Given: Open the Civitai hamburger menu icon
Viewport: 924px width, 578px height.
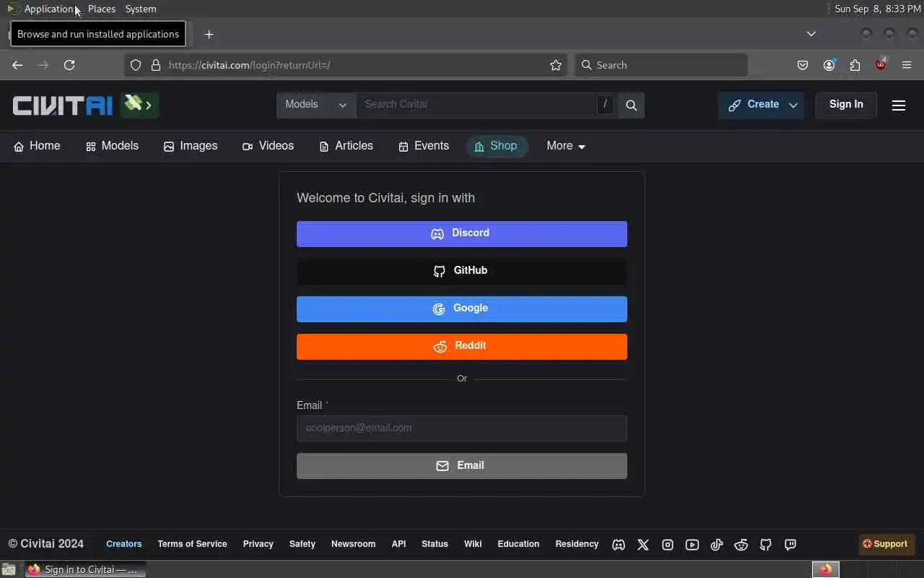Looking at the screenshot, I should point(899,105).
